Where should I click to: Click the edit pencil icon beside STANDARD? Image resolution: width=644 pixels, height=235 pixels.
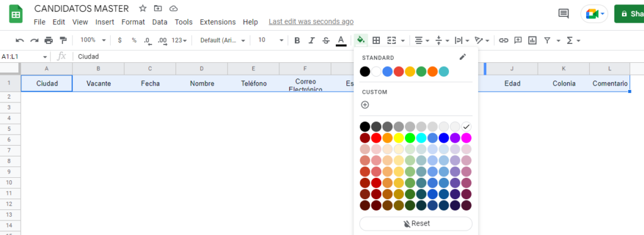click(463, 57)
